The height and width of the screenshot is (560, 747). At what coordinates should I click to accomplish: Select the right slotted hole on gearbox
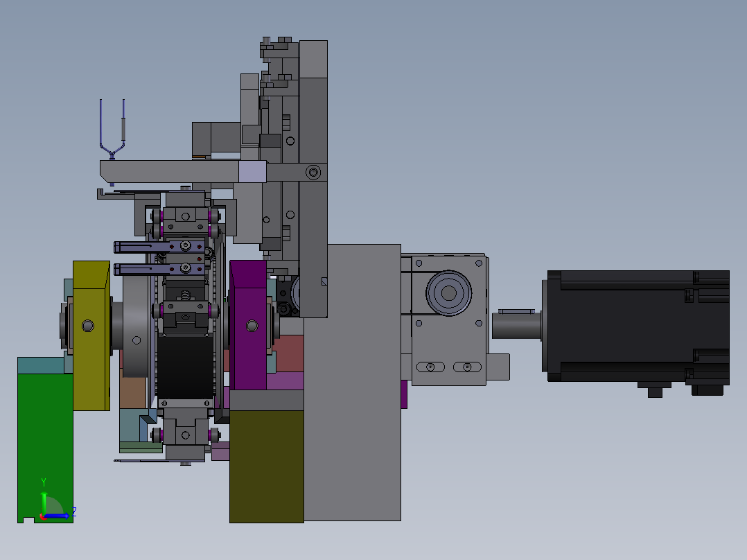coord(467,367)
